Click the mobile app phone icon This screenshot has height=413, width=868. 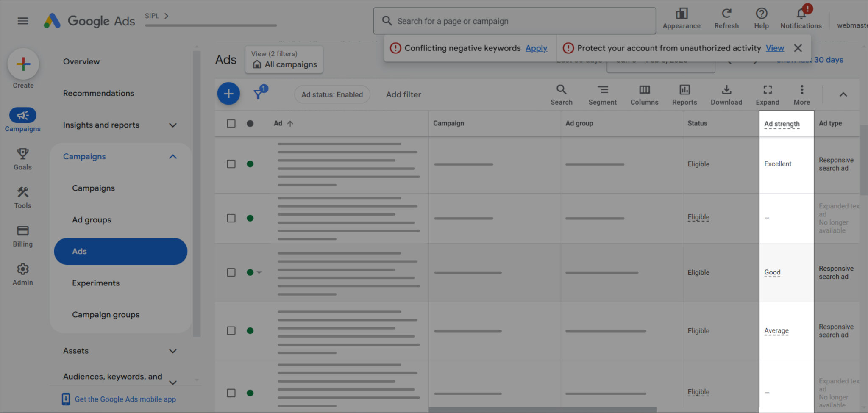pos(66,399)
